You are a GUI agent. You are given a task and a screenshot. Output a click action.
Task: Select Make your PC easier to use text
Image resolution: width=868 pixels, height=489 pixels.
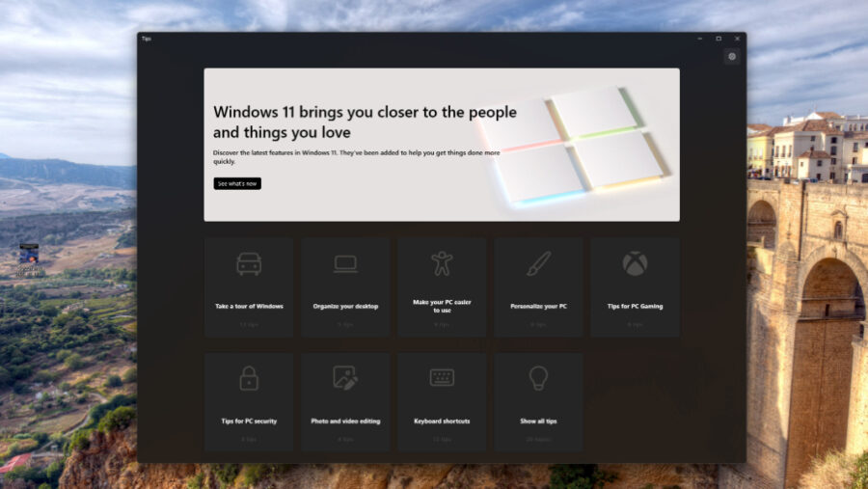coord(442,307)
